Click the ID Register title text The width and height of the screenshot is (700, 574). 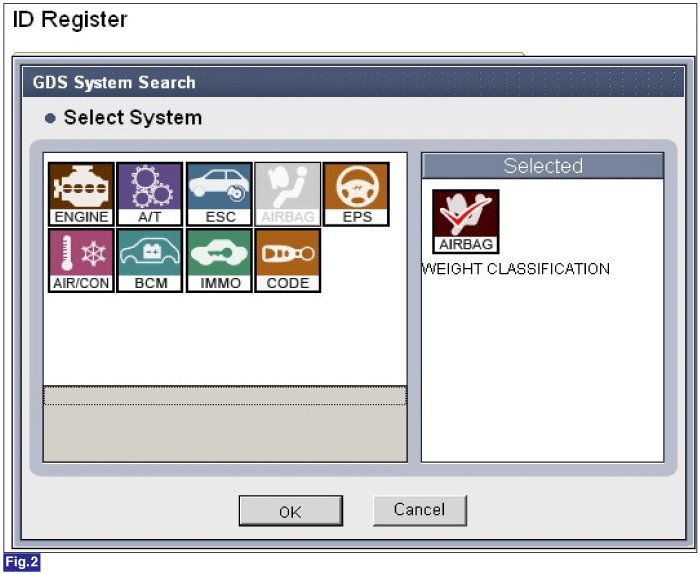pos(70,20)
